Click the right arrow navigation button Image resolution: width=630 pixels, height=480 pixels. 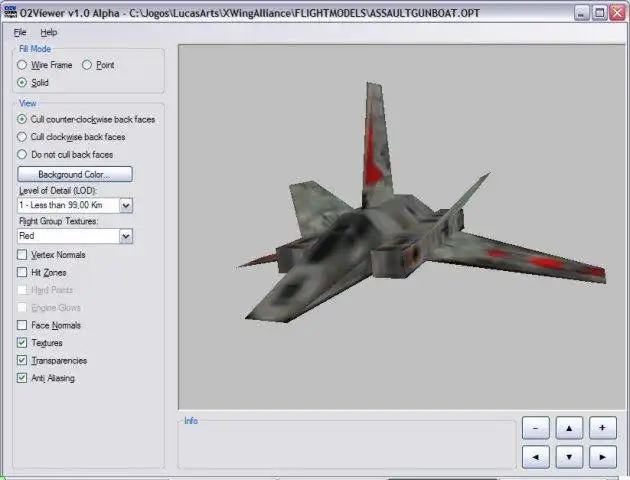point(602,457)
